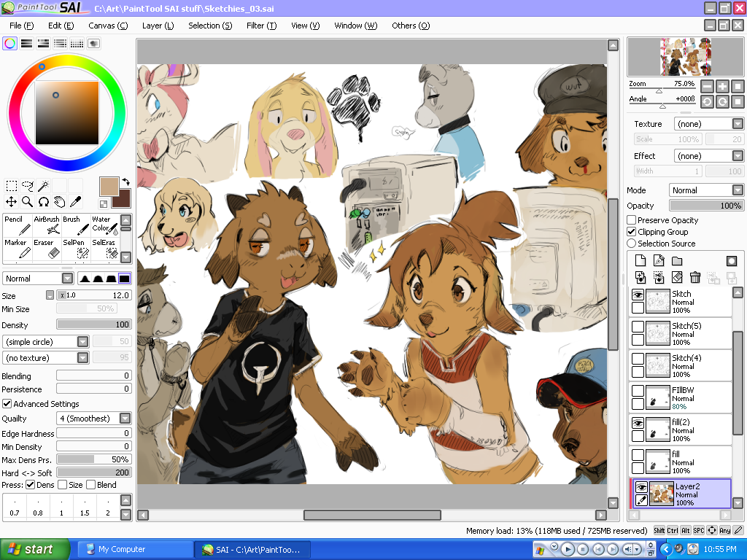Open the Selection menu
This screenshot has height=560, width=747.
[x=210, y=26]
